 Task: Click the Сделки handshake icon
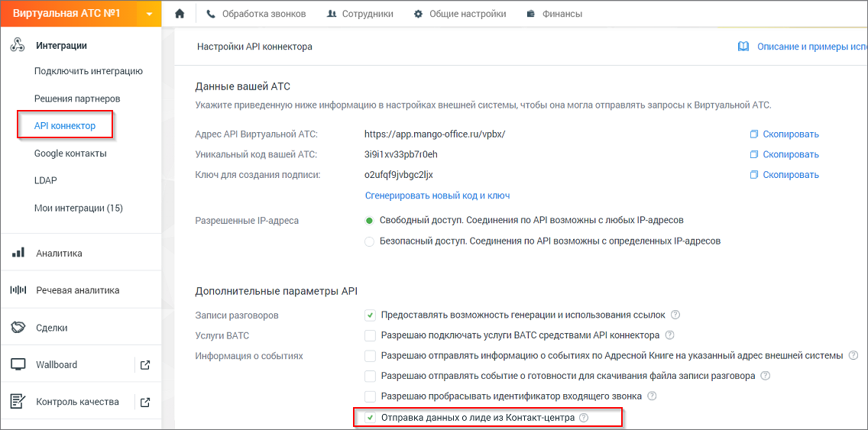click(x=18, y=327)
